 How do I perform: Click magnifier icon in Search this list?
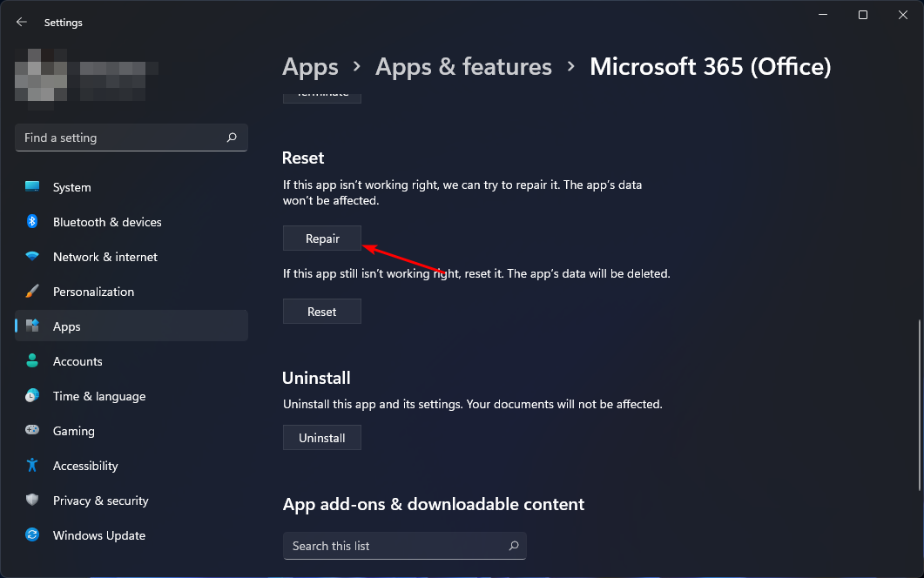click(x=514, y=546)
